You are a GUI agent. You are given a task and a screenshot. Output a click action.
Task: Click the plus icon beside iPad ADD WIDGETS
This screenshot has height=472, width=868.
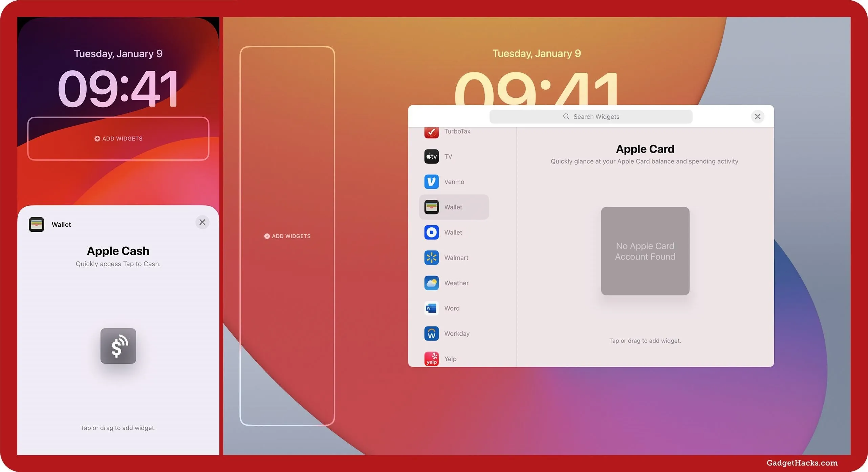(x=267, y=236)
